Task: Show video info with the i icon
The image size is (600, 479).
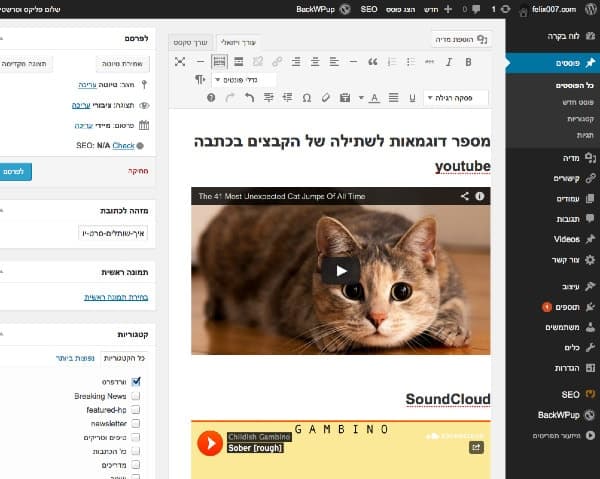Action: (479, 196)
